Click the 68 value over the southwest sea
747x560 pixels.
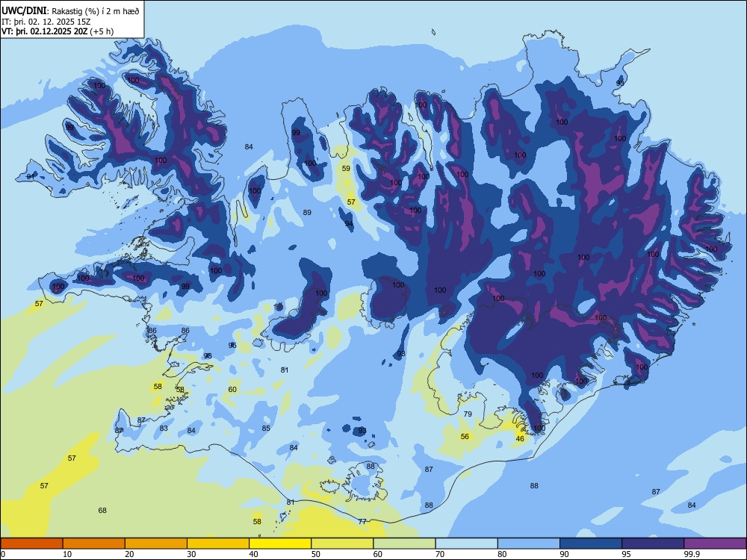click(x=102, y=510)
